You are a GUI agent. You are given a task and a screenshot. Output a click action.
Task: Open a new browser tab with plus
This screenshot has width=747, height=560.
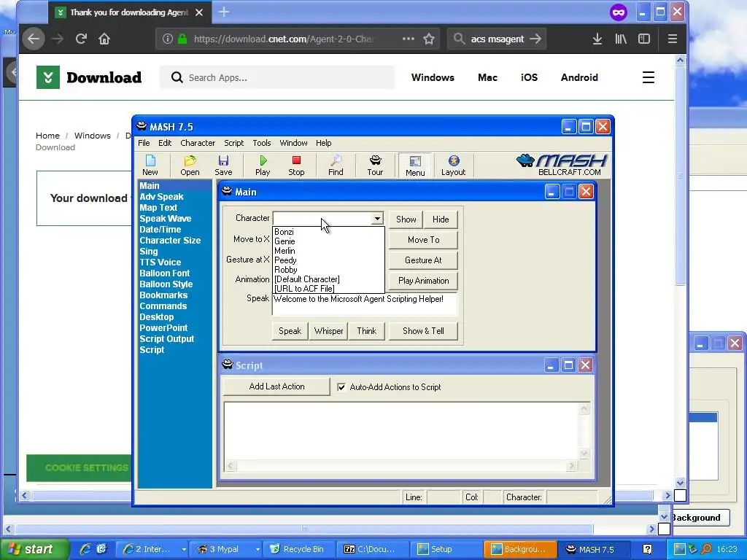224,12
